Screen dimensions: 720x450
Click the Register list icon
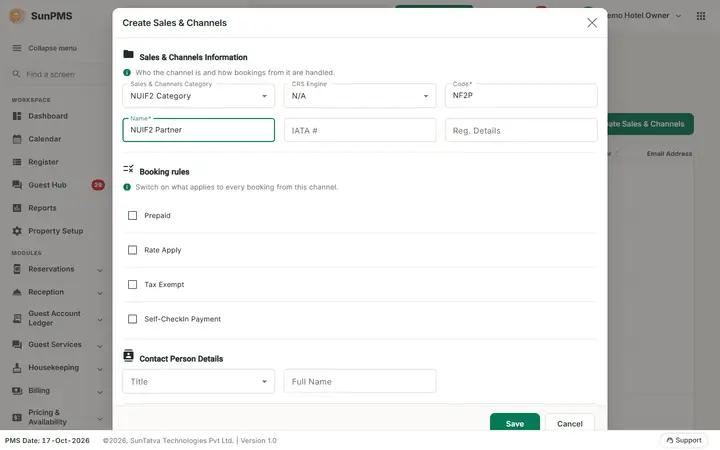(17, 162)
